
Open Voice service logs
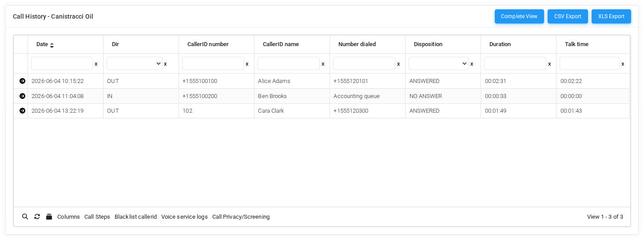click(184, 217)
